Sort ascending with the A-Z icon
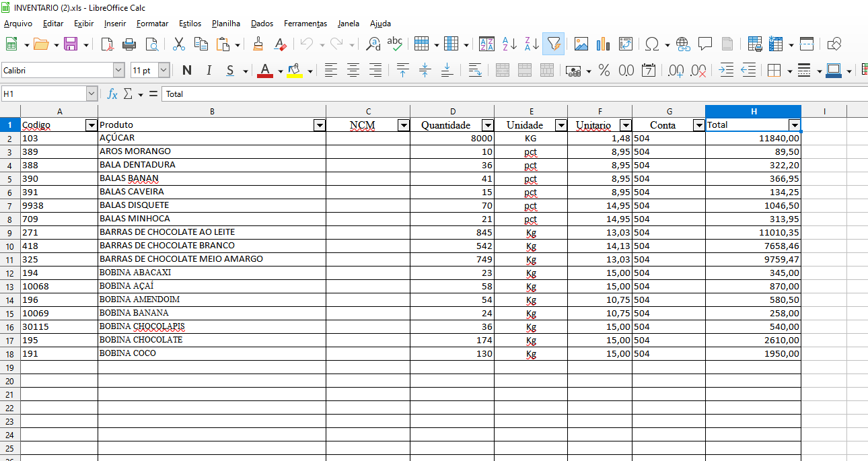Viewport: 868px width, 461px height. click(509, 44)
